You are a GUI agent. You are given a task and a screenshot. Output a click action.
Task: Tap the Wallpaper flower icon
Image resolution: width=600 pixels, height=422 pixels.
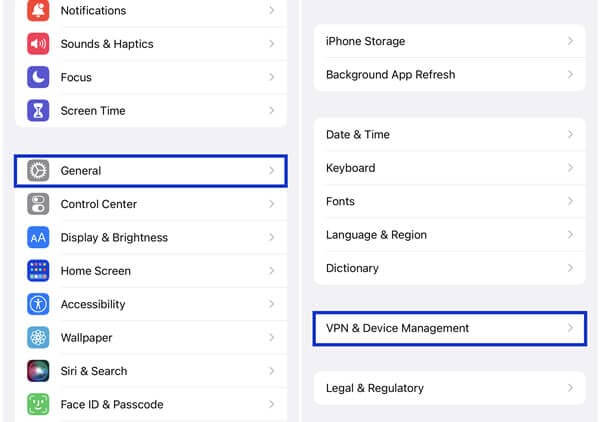click(38, 338)
